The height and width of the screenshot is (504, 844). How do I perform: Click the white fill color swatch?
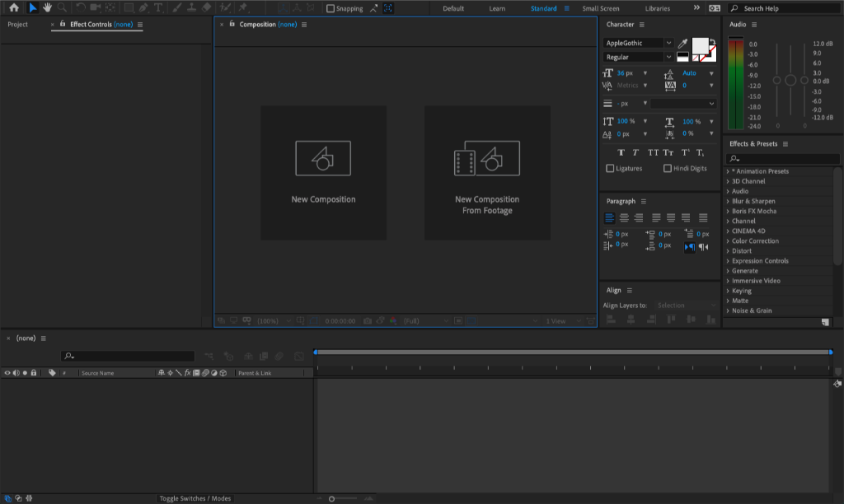click(700, 46)
